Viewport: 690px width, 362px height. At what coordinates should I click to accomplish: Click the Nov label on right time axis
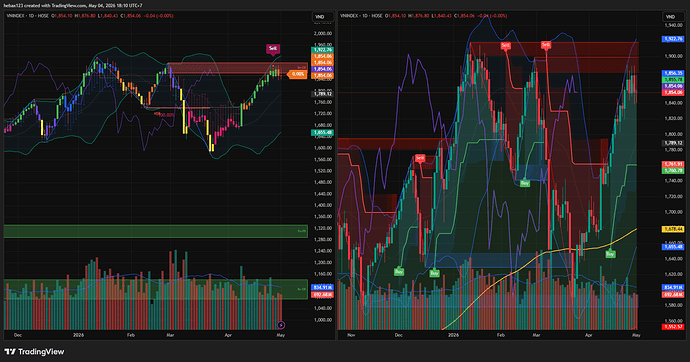[351, 335]
